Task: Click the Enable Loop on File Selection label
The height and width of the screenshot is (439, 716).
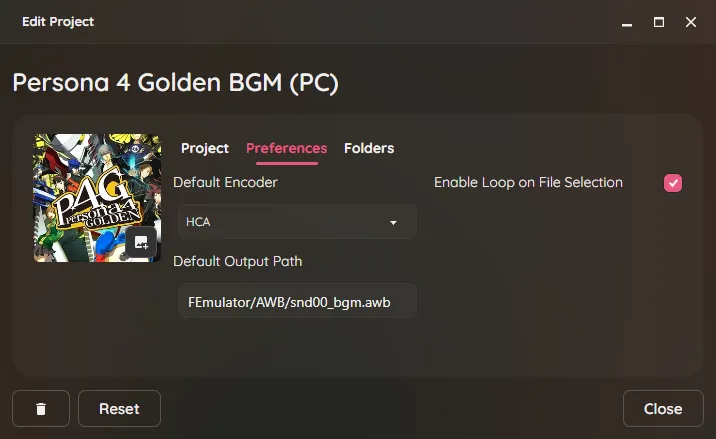Action: point(528,182)
